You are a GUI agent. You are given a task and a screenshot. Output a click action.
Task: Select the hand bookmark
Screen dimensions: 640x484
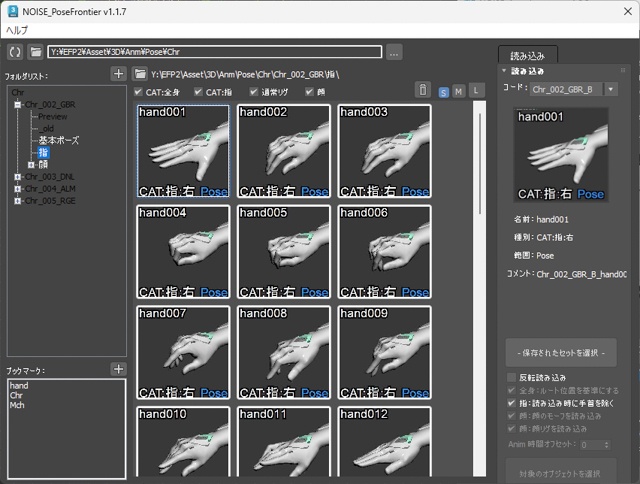pos(19,386)
